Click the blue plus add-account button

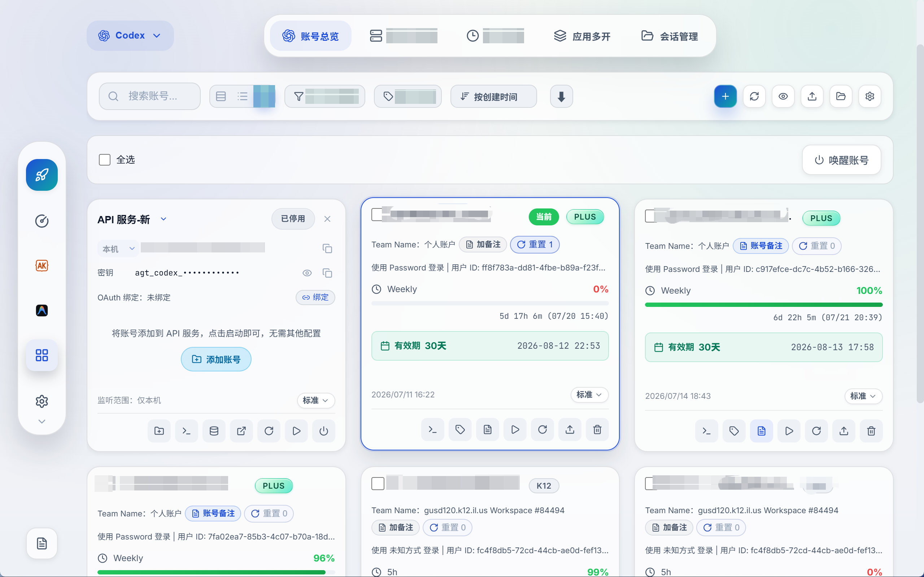(x=725, y=96)
